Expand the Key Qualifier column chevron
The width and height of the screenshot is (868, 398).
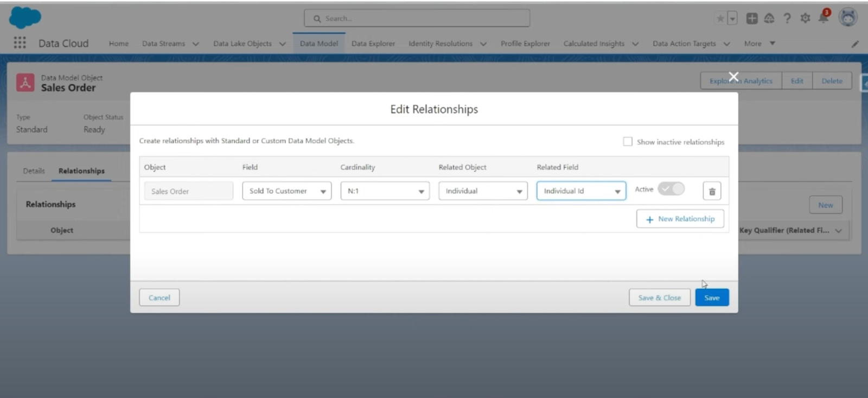(839, 231)
